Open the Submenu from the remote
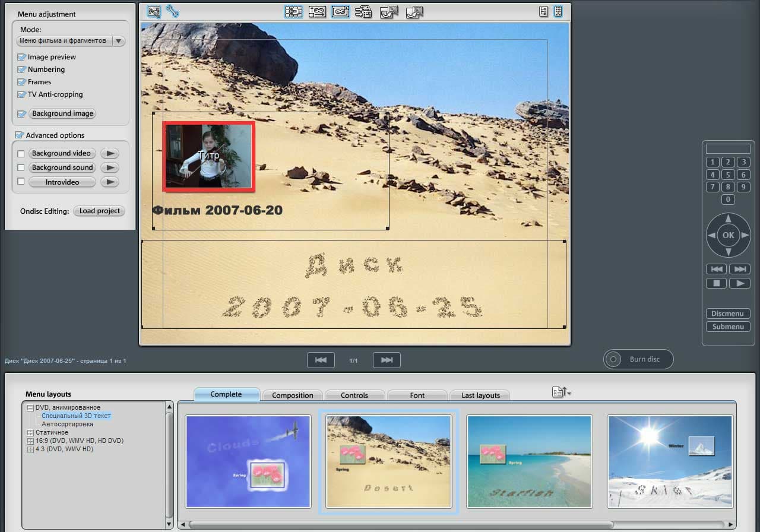Screen dimensions: 760x532 click(x=728, y=327)
